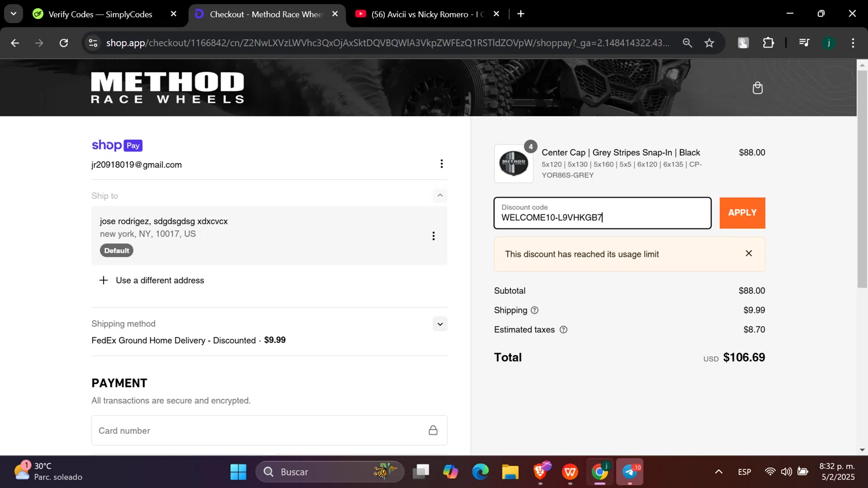Open the weather widget showing 30°C
The width and height of the screenshot is (868, 488).
pyautogui.click(x=49, y=472)
